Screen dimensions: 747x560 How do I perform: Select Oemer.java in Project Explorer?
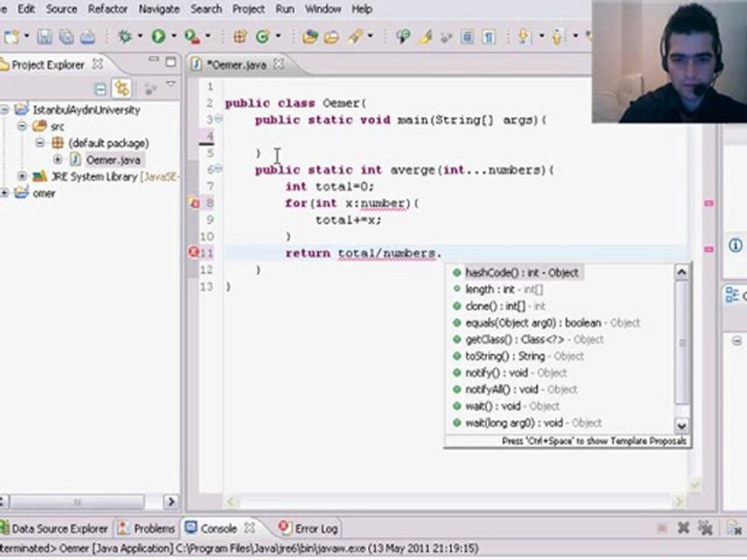click(114, 160)
